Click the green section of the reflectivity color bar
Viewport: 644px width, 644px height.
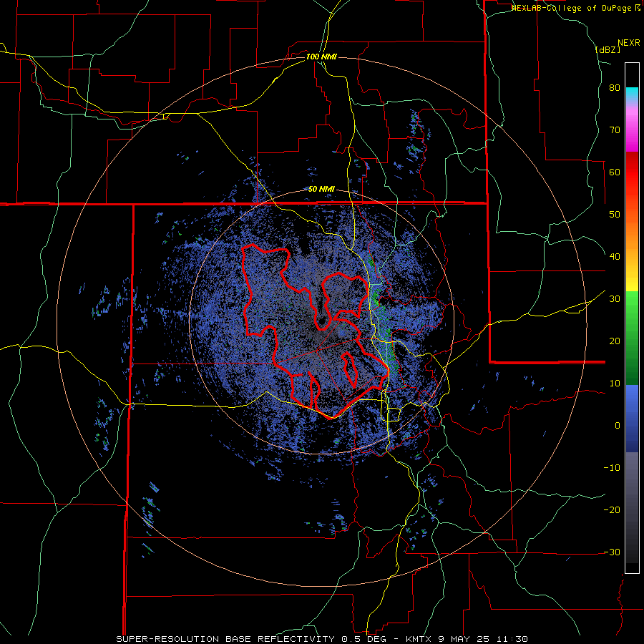(632, 338)
